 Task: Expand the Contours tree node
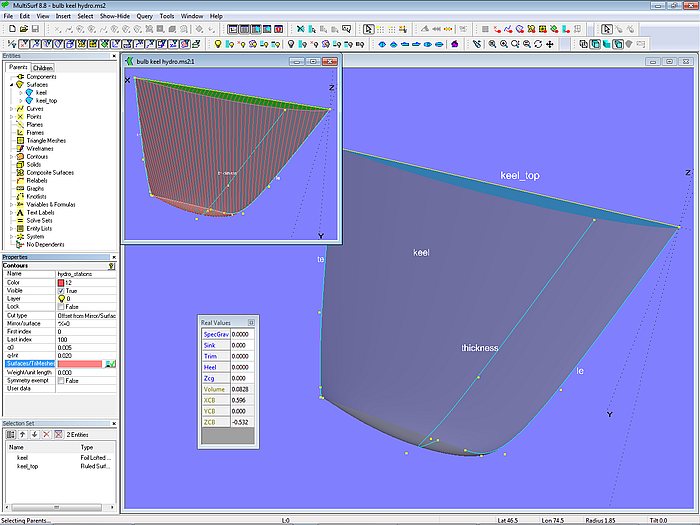point(11,156)
